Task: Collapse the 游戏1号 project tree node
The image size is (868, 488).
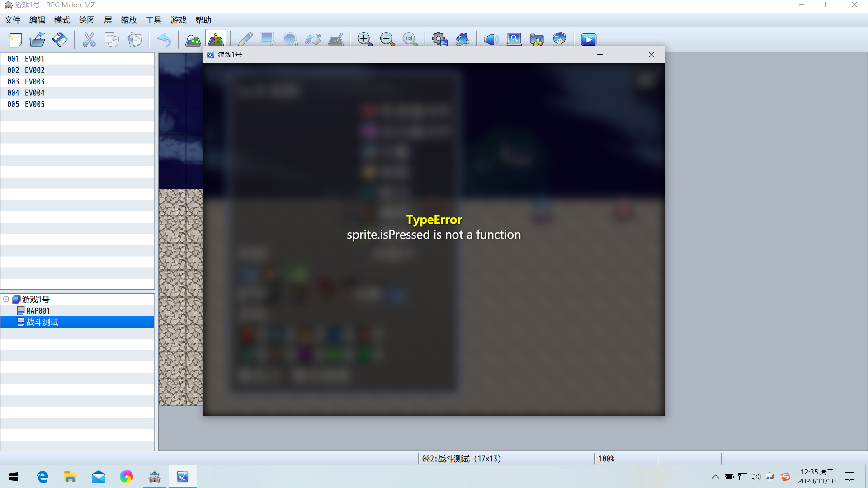Action: [6, 299]
